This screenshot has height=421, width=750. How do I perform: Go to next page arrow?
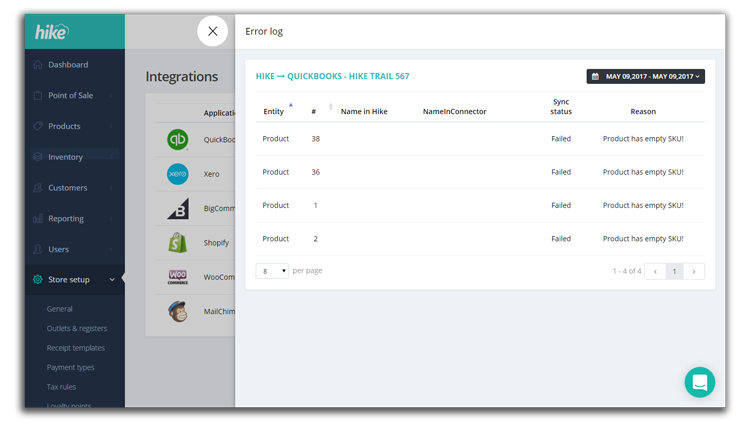coord(694,271)
